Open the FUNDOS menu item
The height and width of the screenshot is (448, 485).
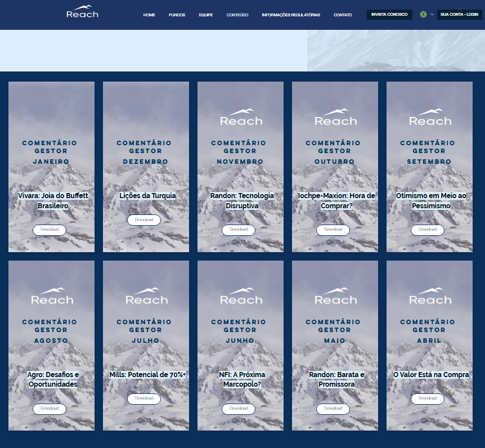(177, 15)
